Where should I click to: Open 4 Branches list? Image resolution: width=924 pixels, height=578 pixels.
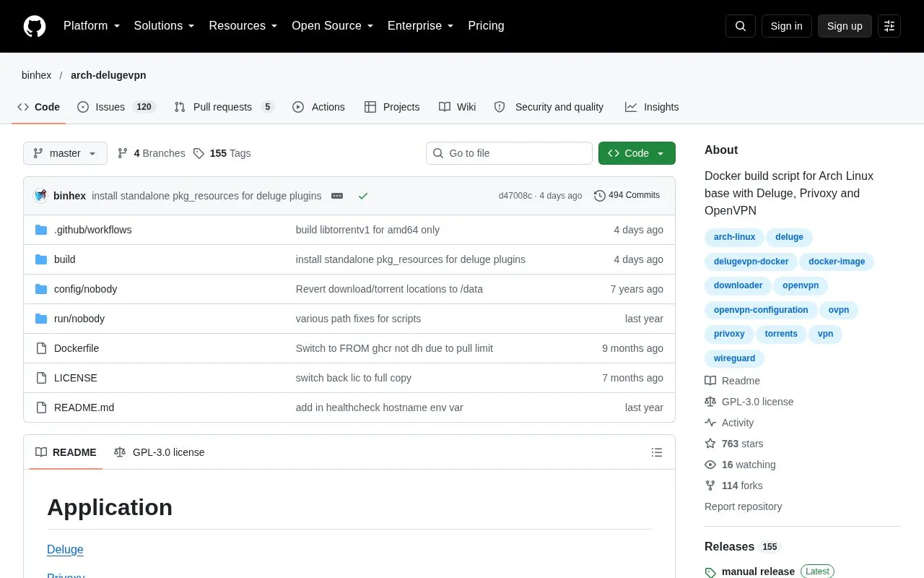tap(151, 153)
